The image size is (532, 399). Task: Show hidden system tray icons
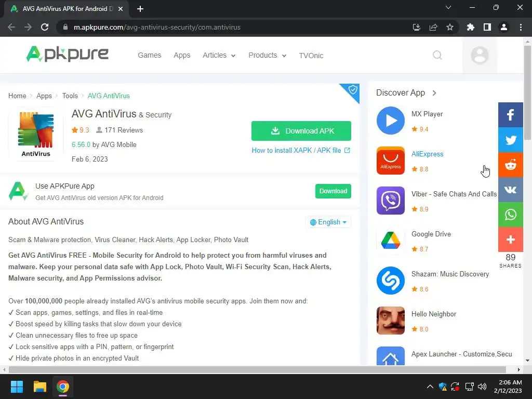pos(430,387)
